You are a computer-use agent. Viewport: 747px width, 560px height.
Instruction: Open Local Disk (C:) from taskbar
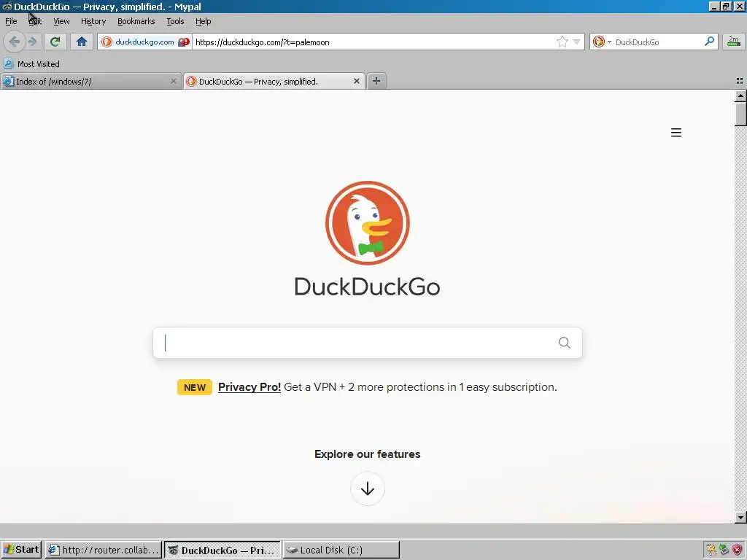tap(341, 550)
